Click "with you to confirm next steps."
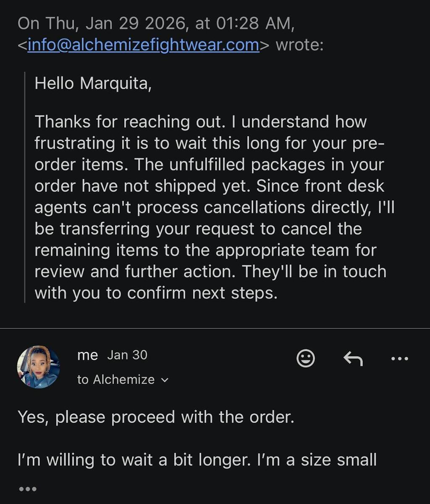This screenshot has height=504, width=430. (x=156, y=293)
